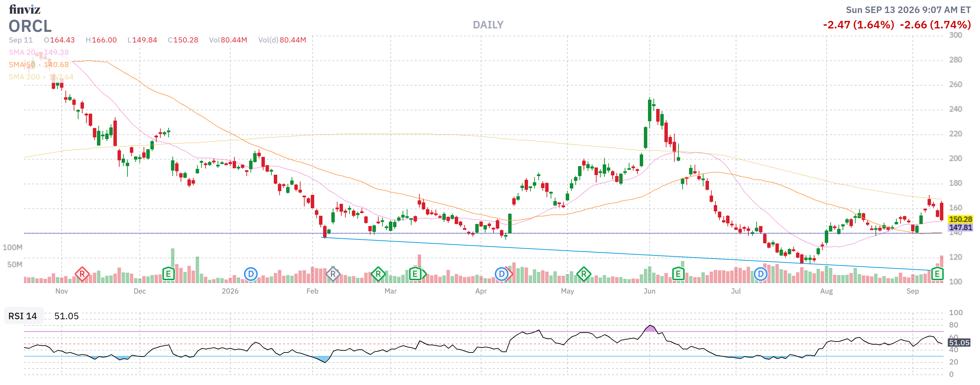Screen dimensions: 980x385
Task: Click the red R marker in November
Action: coord(82,274)
